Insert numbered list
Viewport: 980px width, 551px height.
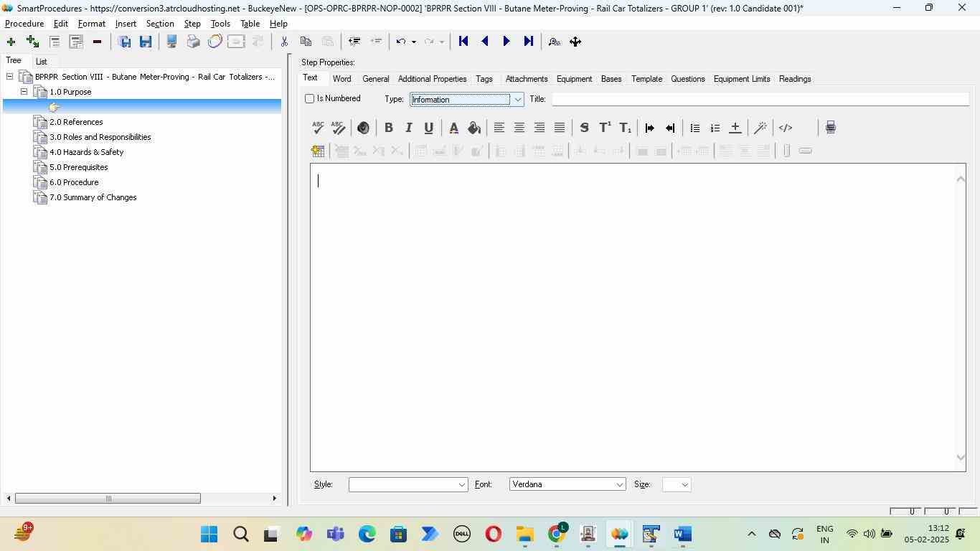click(x=715, y=128)
